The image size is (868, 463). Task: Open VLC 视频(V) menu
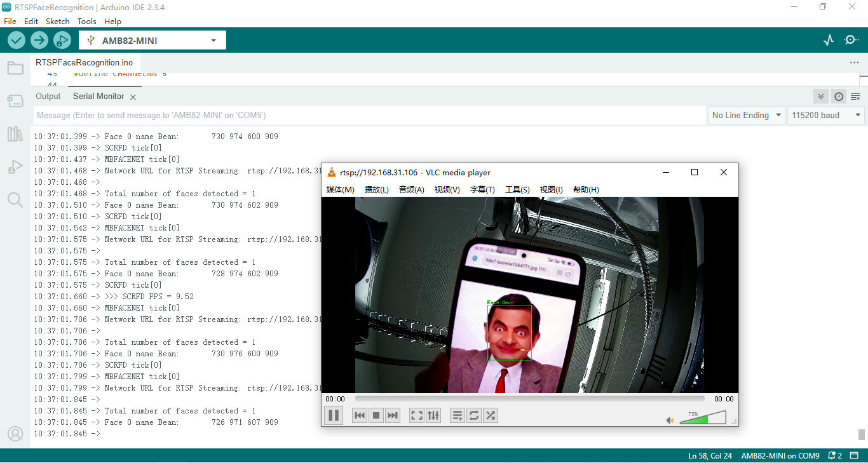(x=447, y=189)
